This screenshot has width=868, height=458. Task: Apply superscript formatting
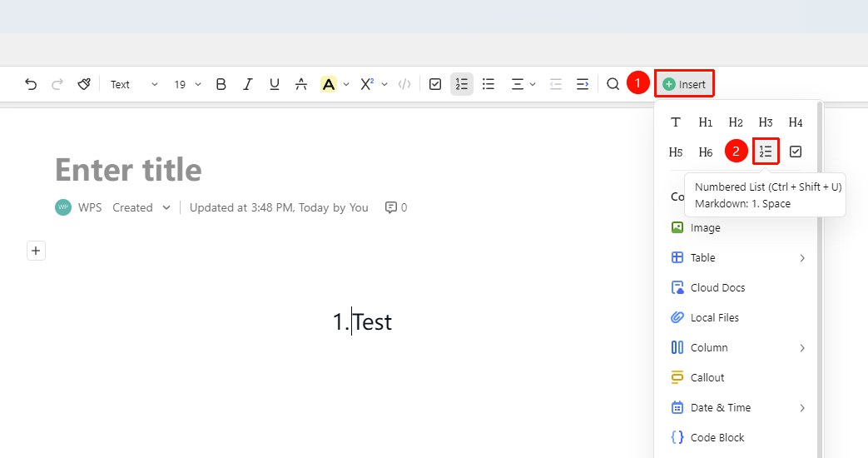tap(366, 84)
